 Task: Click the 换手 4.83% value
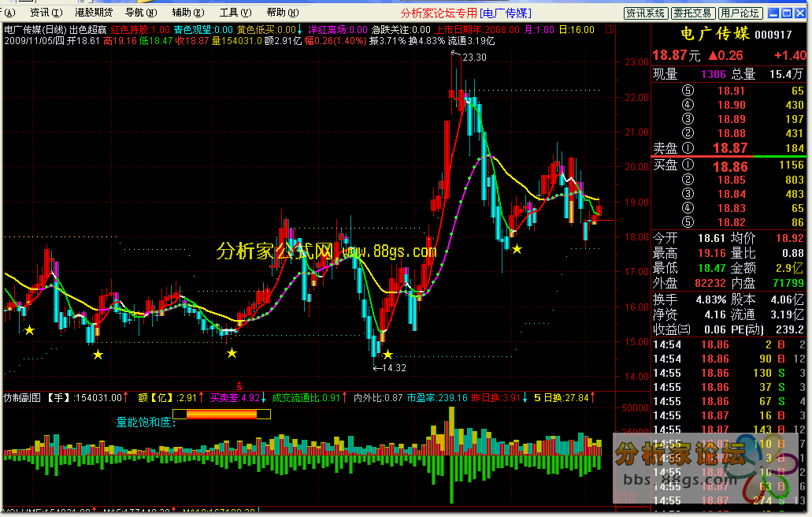coord(711,300)
